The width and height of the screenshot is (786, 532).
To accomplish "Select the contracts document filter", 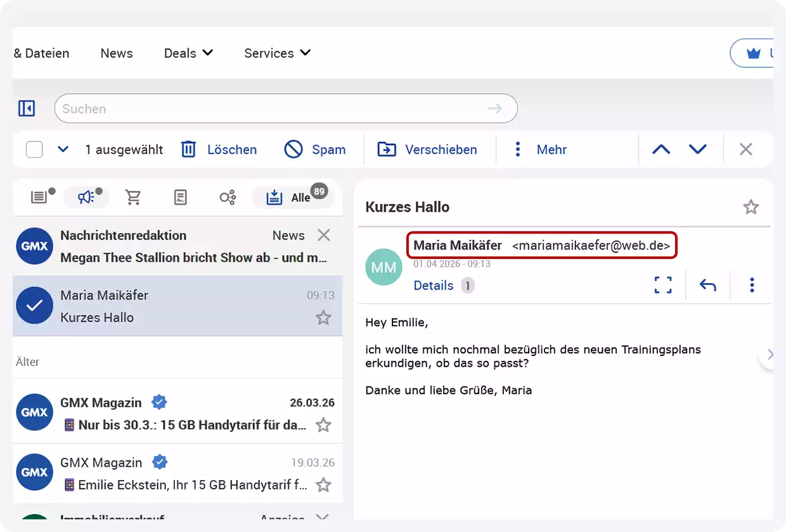I will click(180, 197).
